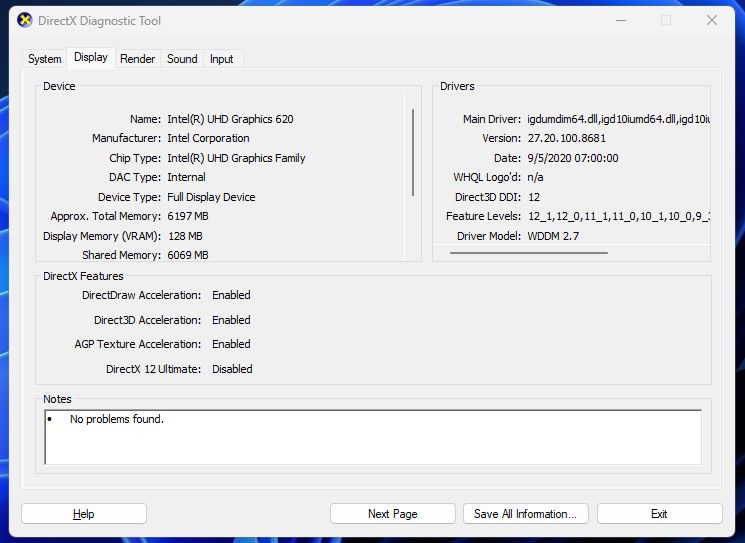
Task: Click inside the Notes text box
Action: [373, 437]
